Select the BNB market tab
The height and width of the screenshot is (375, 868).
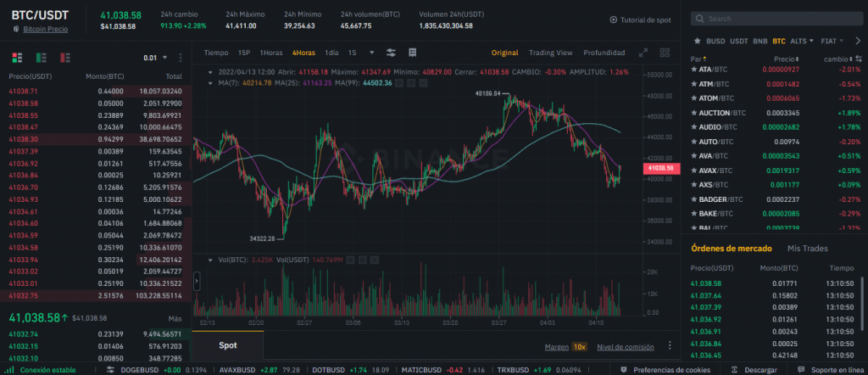click(x=760, y=41)
